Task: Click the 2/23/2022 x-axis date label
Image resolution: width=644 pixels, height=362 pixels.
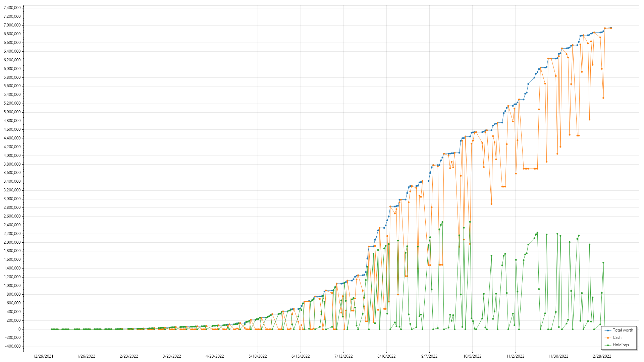Action: [x=129, y=356]
